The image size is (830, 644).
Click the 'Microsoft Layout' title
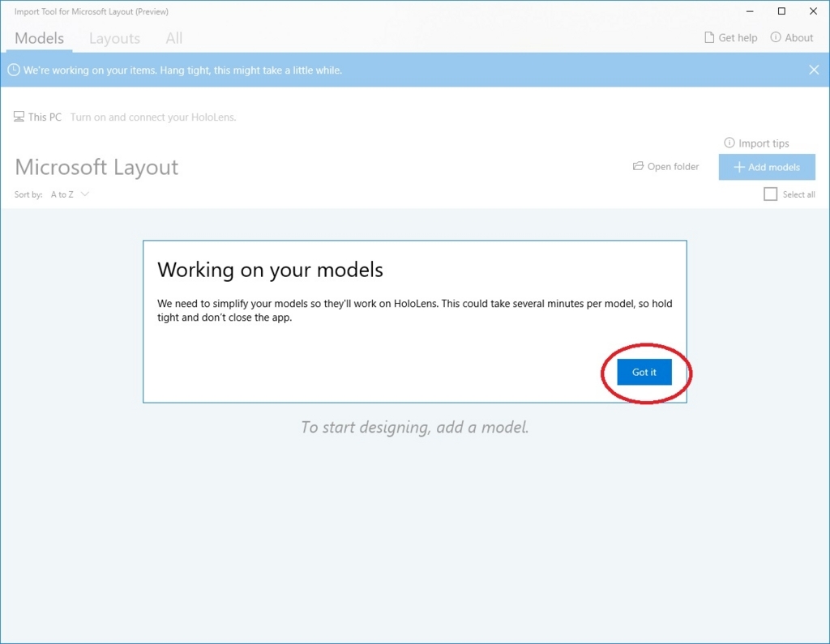pos(96,167)
